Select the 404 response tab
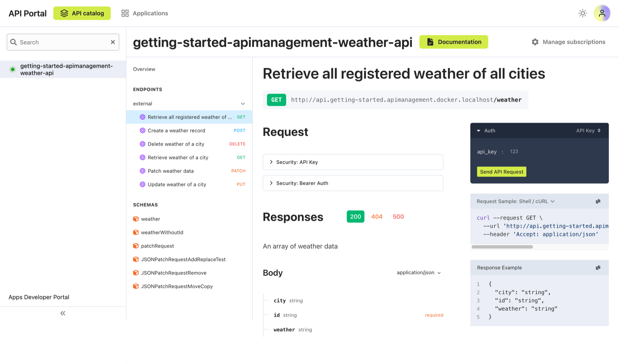The height and width of the screenshot is (364, 619). 377,217
